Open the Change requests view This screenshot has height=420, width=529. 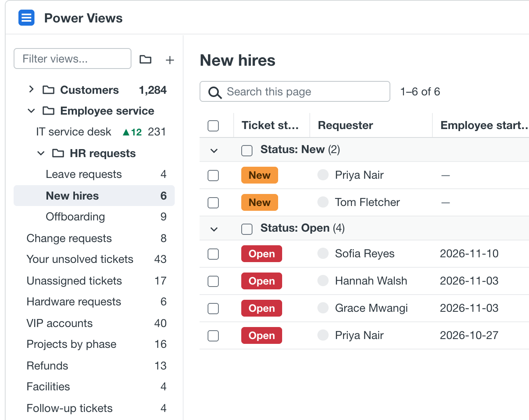tap(94, 238)
